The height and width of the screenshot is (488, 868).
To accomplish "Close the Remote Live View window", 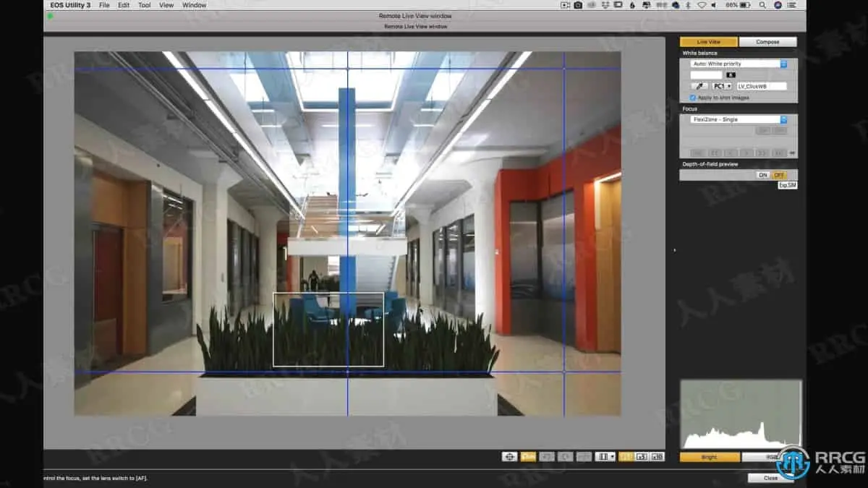I will (x=771, y=478).
